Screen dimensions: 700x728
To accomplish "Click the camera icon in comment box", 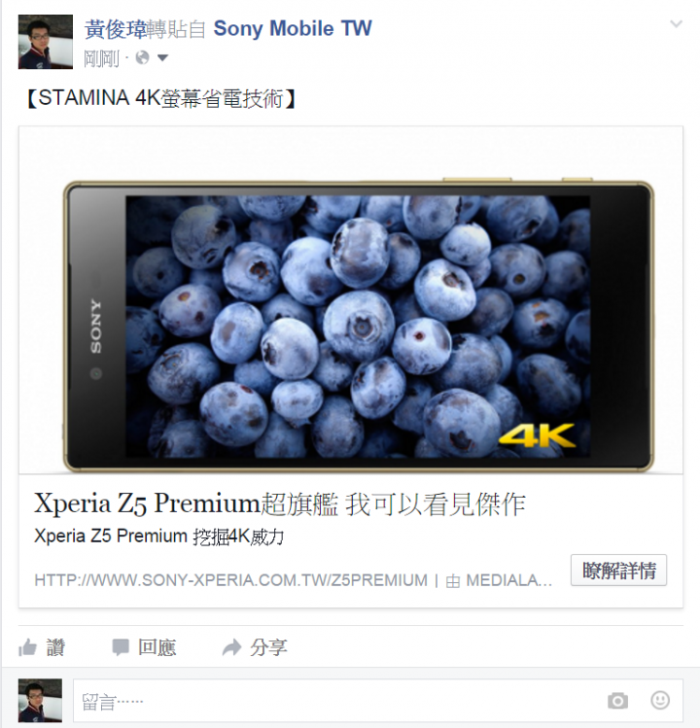I will [x=617, y=701].
